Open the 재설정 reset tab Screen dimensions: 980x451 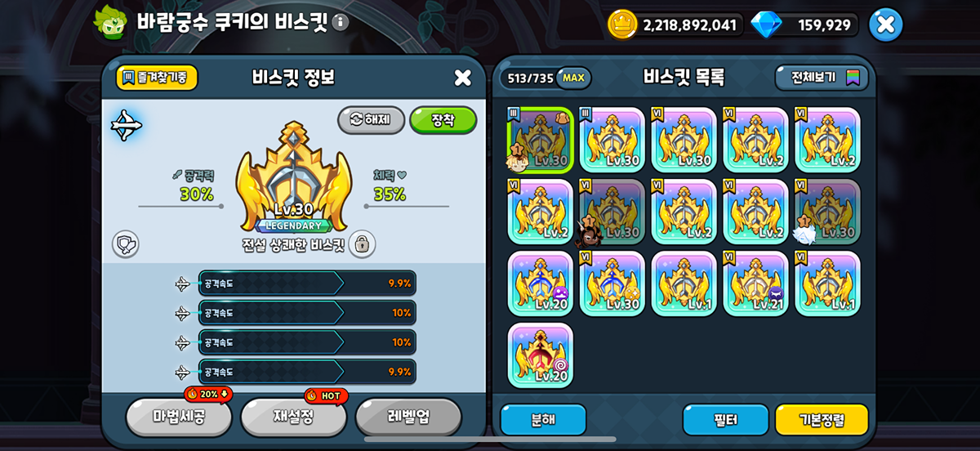pos(293,418)
